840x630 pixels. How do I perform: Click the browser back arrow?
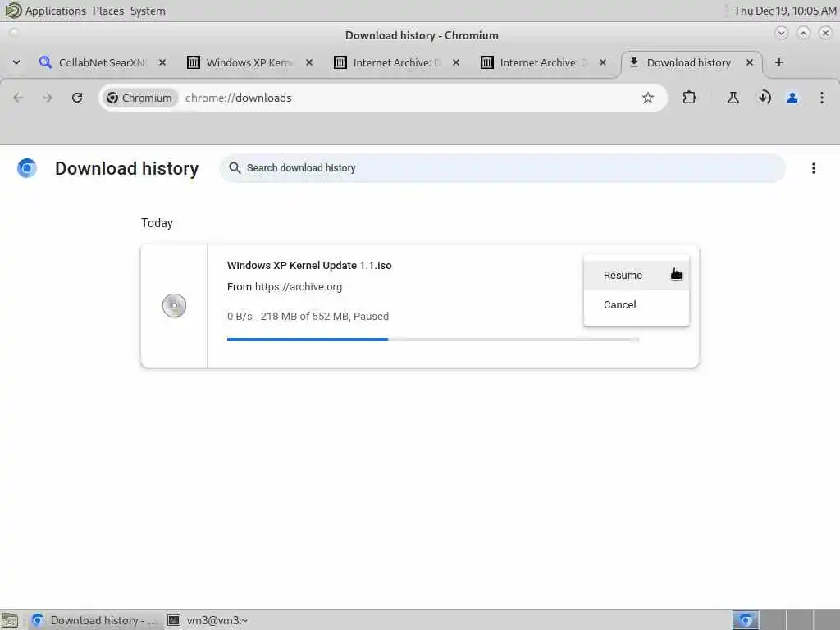[x=18, y=98]
